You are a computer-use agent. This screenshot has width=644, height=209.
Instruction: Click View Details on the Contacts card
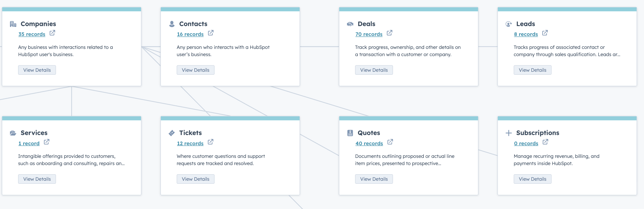pyautogui.click(x=195, y=70)
